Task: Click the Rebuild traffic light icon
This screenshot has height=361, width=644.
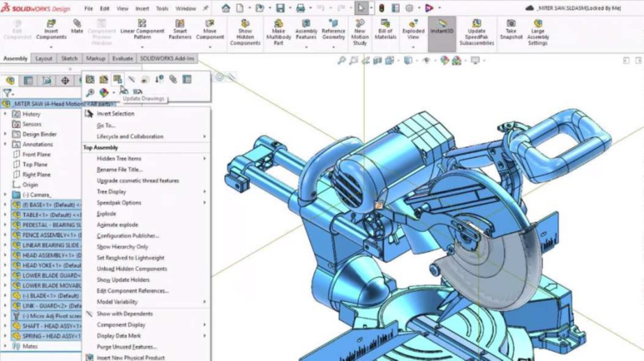Action: coord(382,8)
